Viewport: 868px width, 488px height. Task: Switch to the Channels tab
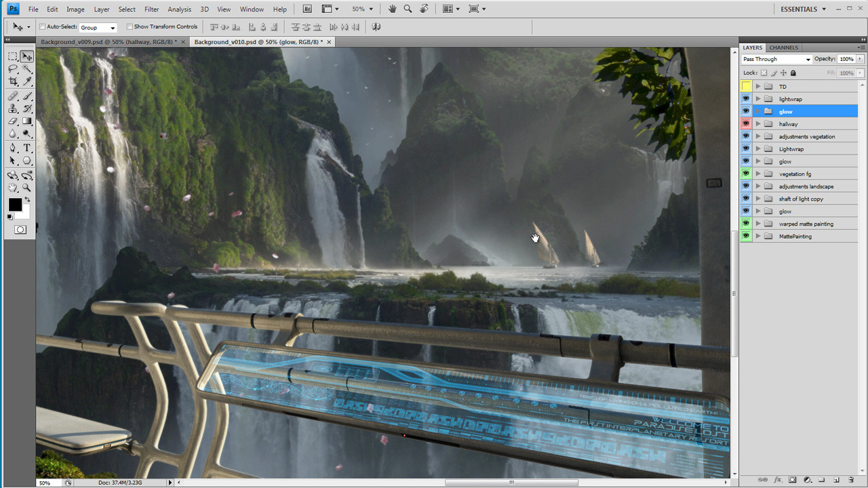(783, 47)
